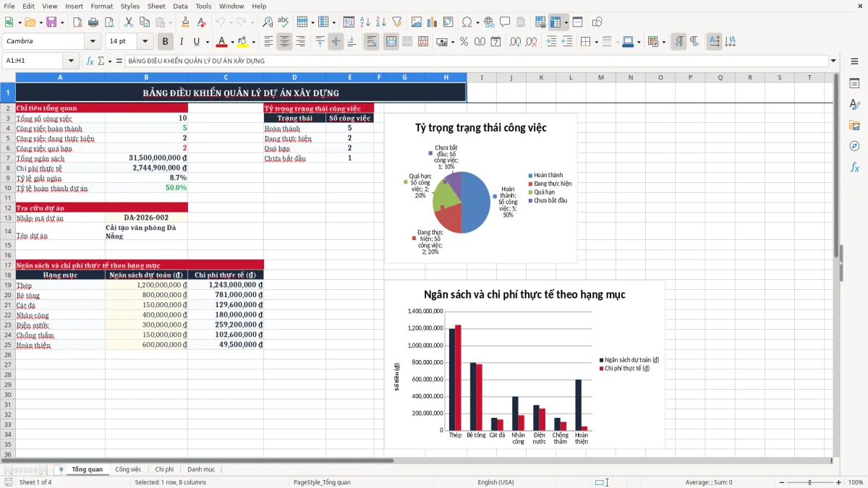This screenshot has width=868, height=488.
Task: Open the Sheet menu
Action: tap(156, 6)
